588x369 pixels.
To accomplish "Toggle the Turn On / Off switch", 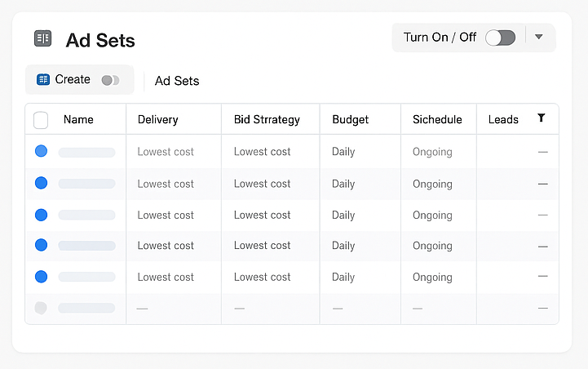I will click(500, 38).
